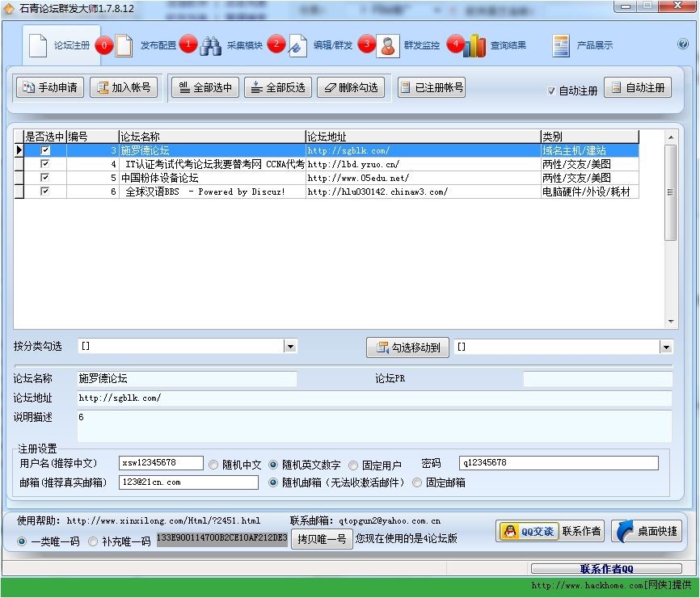This screenshot has width=700, height=598.
Task: Uncheck the row for 中国粉体设备论坛
Action: [x=45, y=178]
